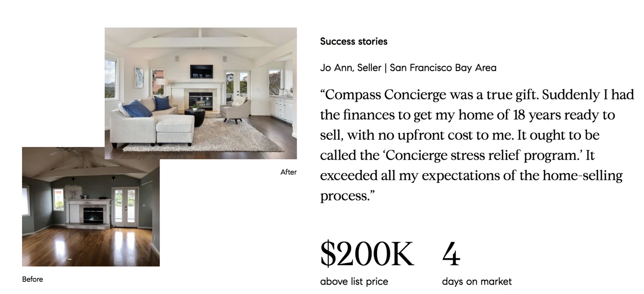Click the fireplace in the Before photo
The height and width of the screenshot is (294, 644).
pyautogui.click(x=89, y=214)
